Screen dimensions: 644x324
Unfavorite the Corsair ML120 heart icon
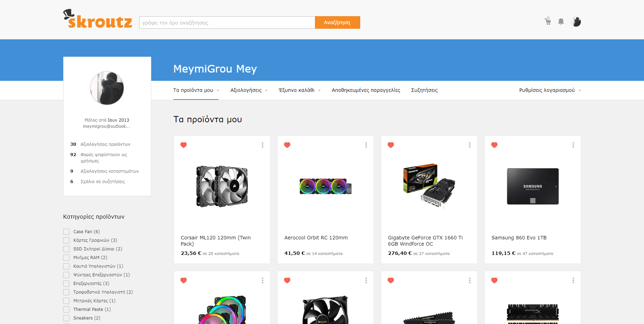[x=184, y=145]
